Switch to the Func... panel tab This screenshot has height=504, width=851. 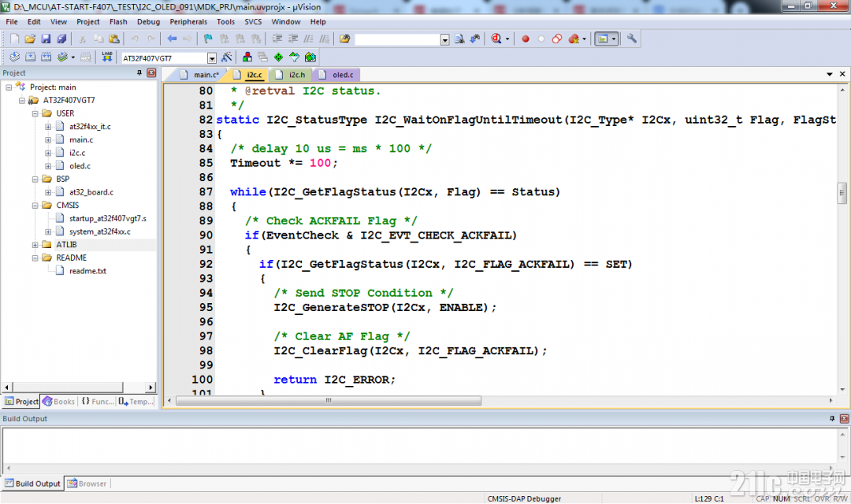pyautogui.click(x=98, y=402)
